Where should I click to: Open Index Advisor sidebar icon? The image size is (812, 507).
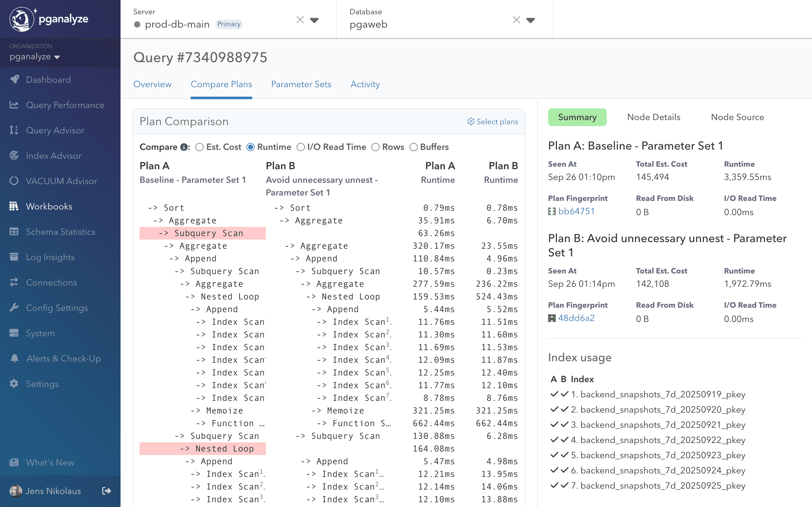point(14,156)
